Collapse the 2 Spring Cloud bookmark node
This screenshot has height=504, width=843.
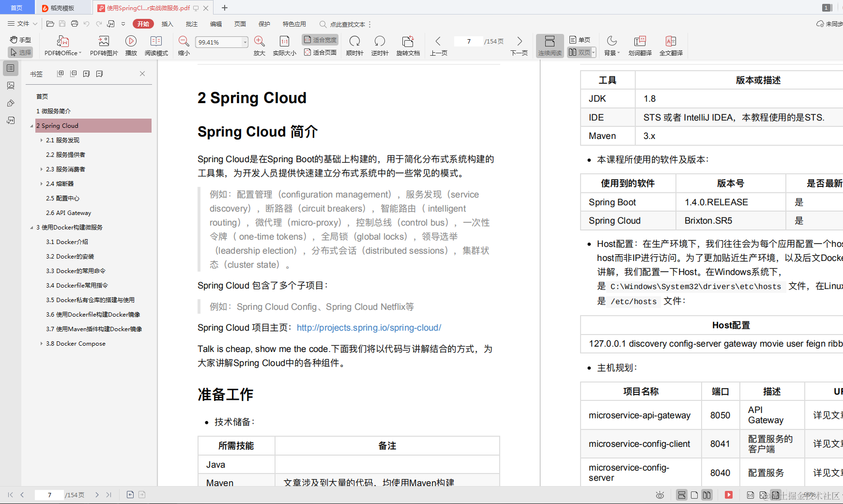(31, 125)
